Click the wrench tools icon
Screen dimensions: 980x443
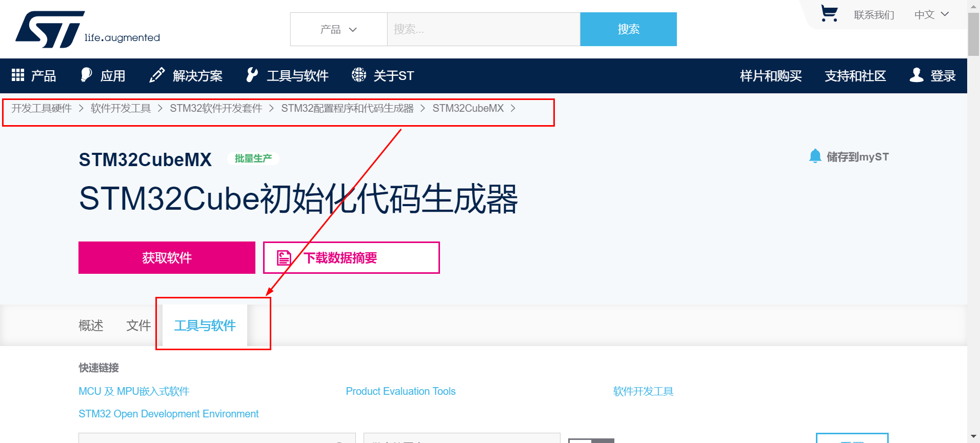tap(252, 75)
